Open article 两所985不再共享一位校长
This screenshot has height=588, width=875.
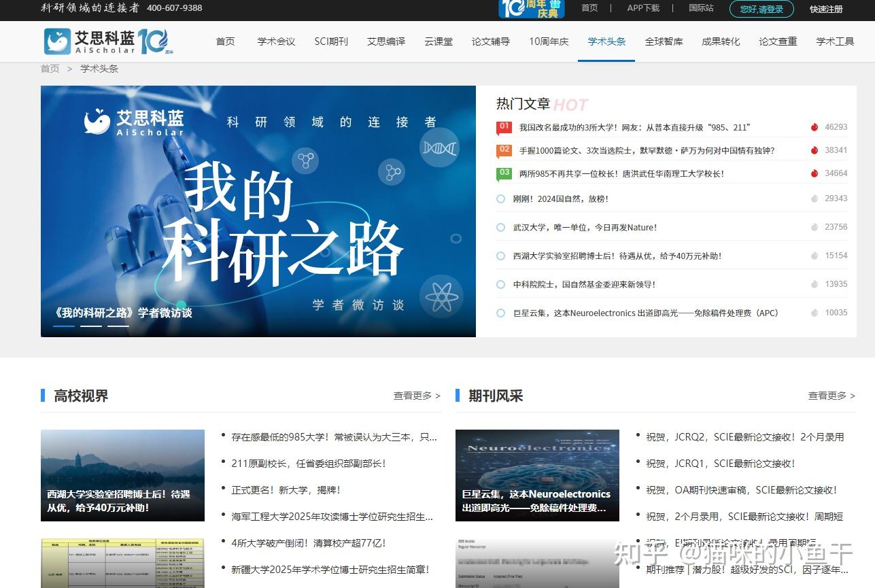[x=621, y=173]
